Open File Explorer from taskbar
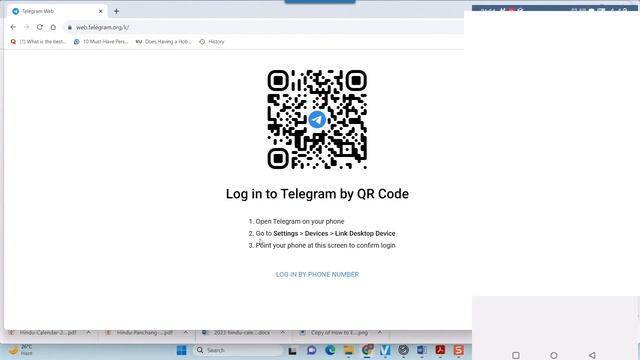This screenshot has width=640, height=360. [x=349, y=350]
